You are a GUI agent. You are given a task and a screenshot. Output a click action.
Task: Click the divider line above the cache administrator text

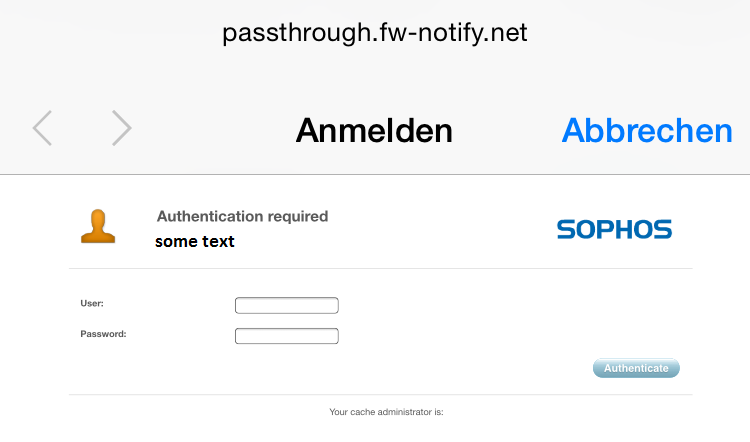[x=380, y=394]
